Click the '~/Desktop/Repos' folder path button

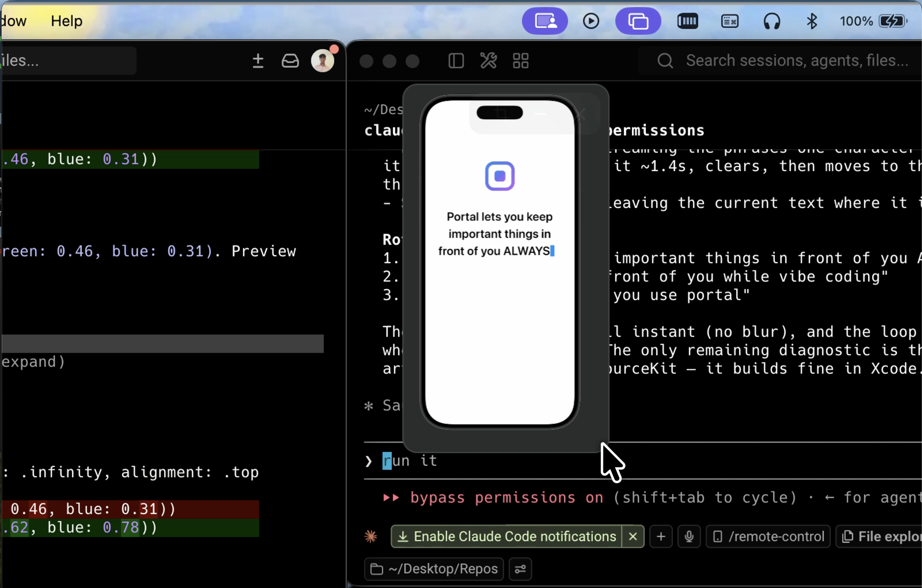(x=434, y=569)
